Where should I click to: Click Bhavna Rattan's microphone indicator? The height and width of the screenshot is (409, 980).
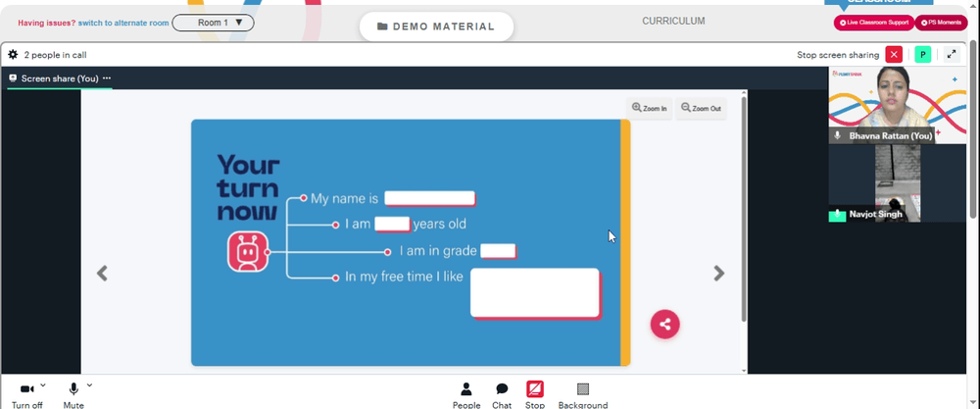[x=838, y=135]
